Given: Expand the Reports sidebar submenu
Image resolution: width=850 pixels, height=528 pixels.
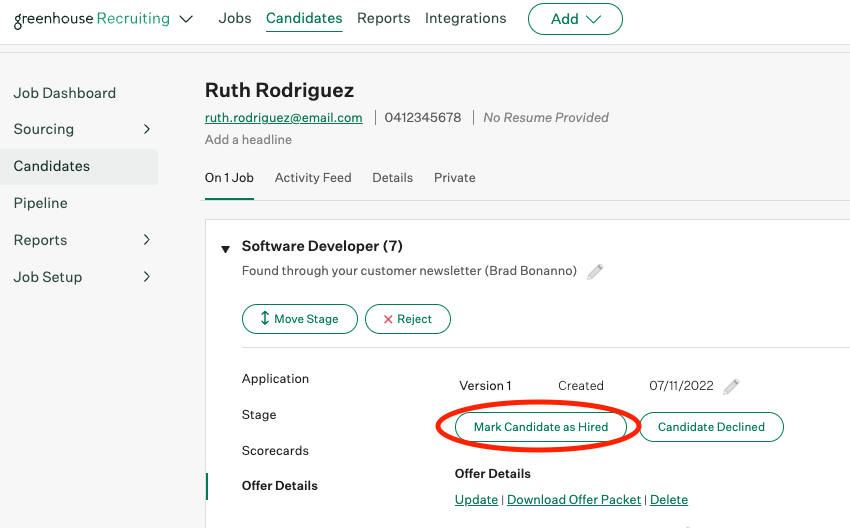Looking at the screenshot, I should [x=147, y=240].
